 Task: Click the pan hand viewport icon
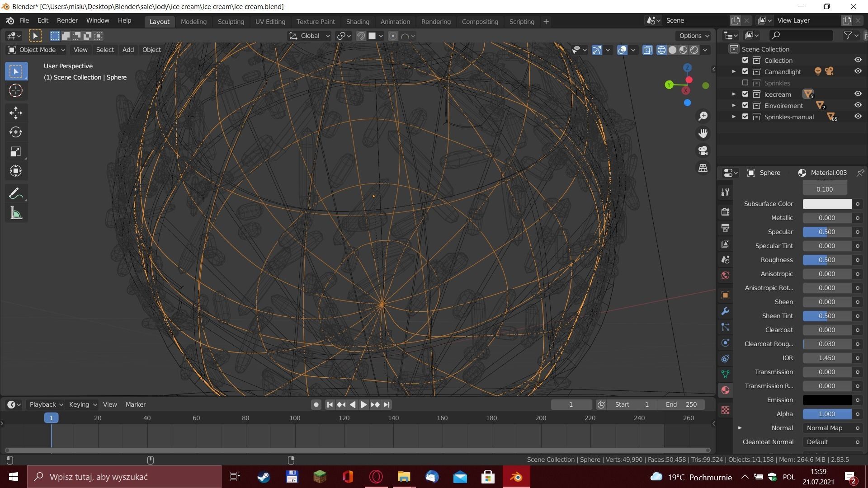(703, 133)
